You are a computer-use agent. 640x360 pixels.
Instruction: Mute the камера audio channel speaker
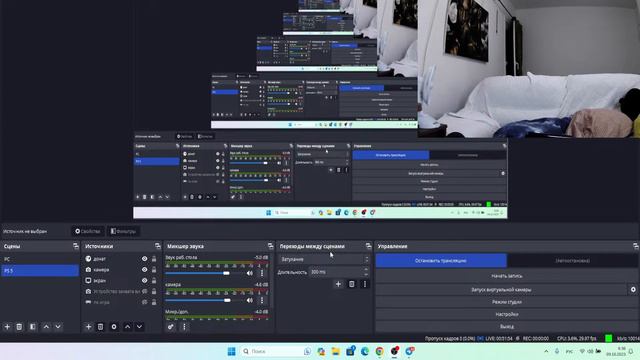click(x=250, y=300)
